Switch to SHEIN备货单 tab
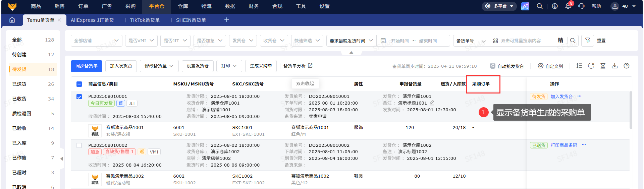This screenshot has height=189, width=644. tap(191, 20)
